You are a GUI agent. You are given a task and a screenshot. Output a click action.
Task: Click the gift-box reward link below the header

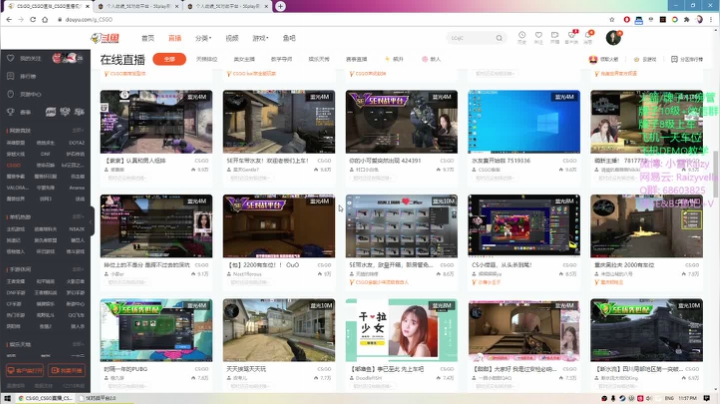pyautogui.click(x=603, y=59)
